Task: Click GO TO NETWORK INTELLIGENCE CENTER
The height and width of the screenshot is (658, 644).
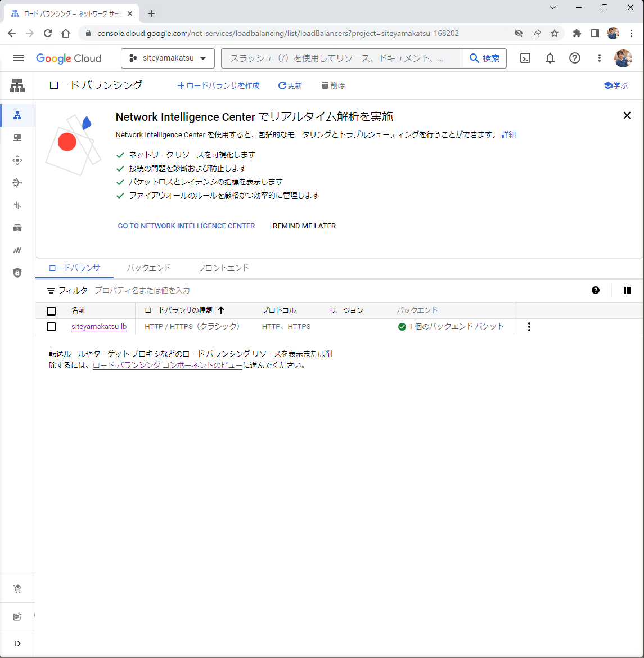Action: point(186,226)
